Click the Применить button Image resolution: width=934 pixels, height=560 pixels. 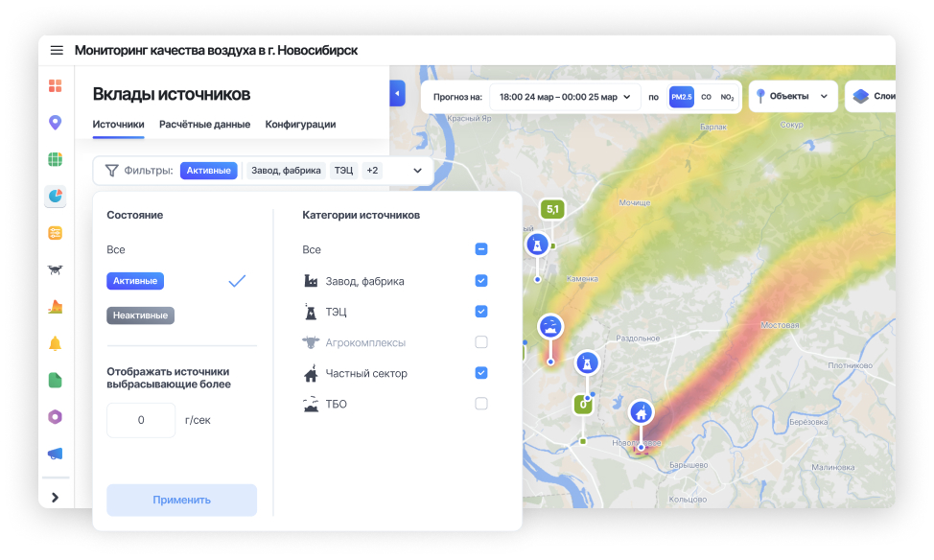[x=181, y=500]
